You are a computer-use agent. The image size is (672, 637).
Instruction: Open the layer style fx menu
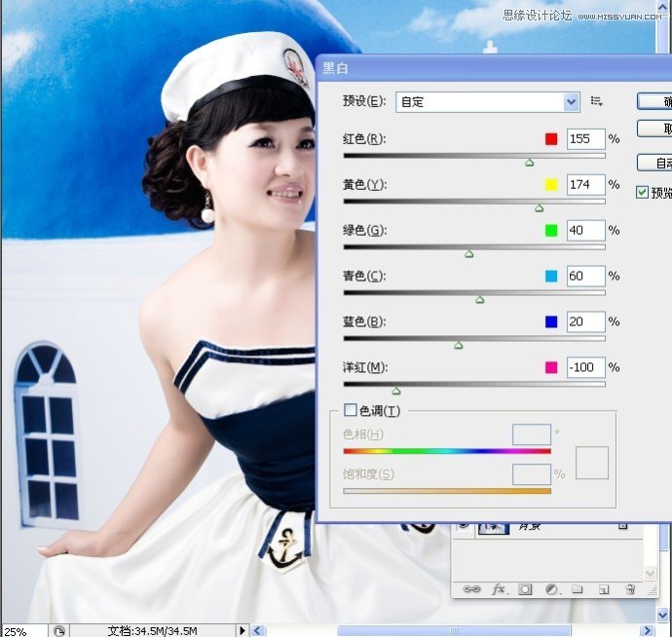point(500,589)
